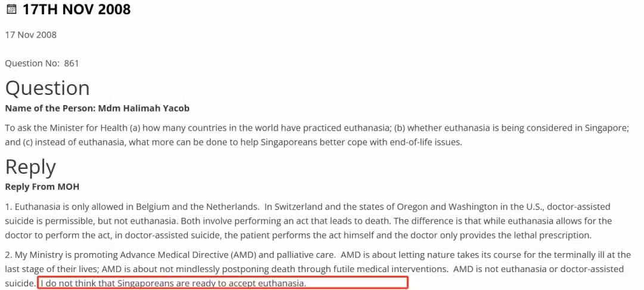Click 'lethal prescription' at end of paragraph one
The height and width of the screenshot is (290, 644).
pyautogui.click(x=555, y=236)
